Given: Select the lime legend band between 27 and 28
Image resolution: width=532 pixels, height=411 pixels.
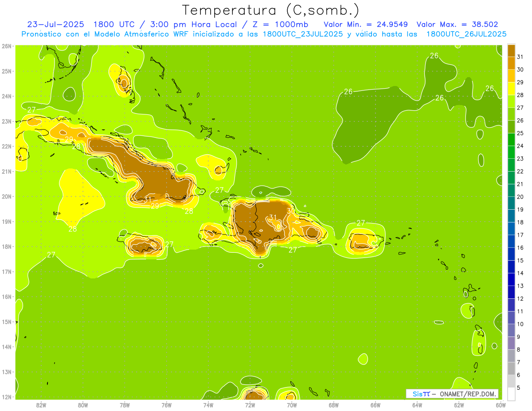Looking at the screenshot, I should click(511, 101).
